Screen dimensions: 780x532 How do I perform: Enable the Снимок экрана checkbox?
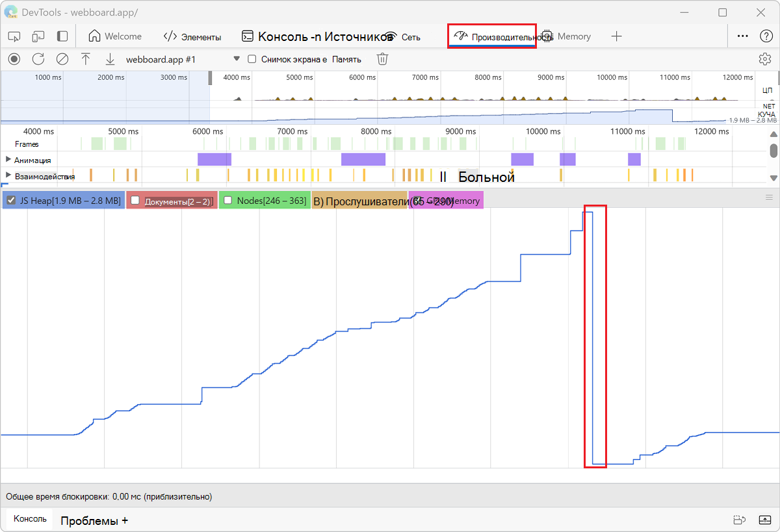252,59
